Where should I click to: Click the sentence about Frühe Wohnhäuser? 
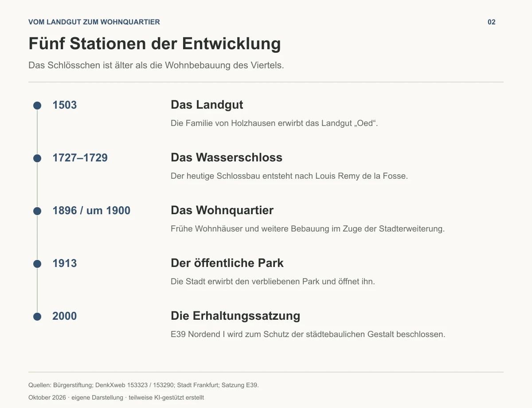(308, 229)
